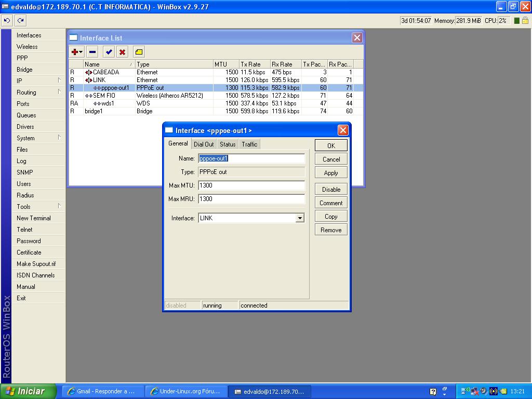This screenshot has width=532, height=399.
Task: Click the padlock icon near CPU meter
Action: point(525,20)
